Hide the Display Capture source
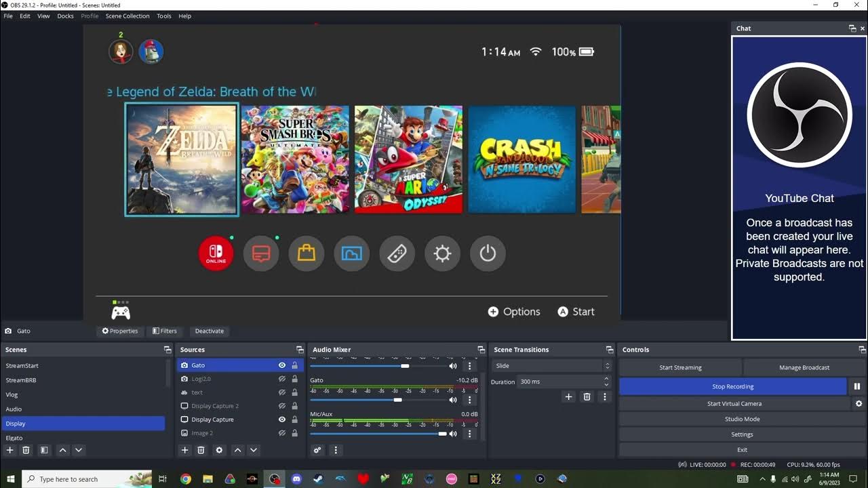The height and width of the screenshot is (488, 868). tap(282, 420)
